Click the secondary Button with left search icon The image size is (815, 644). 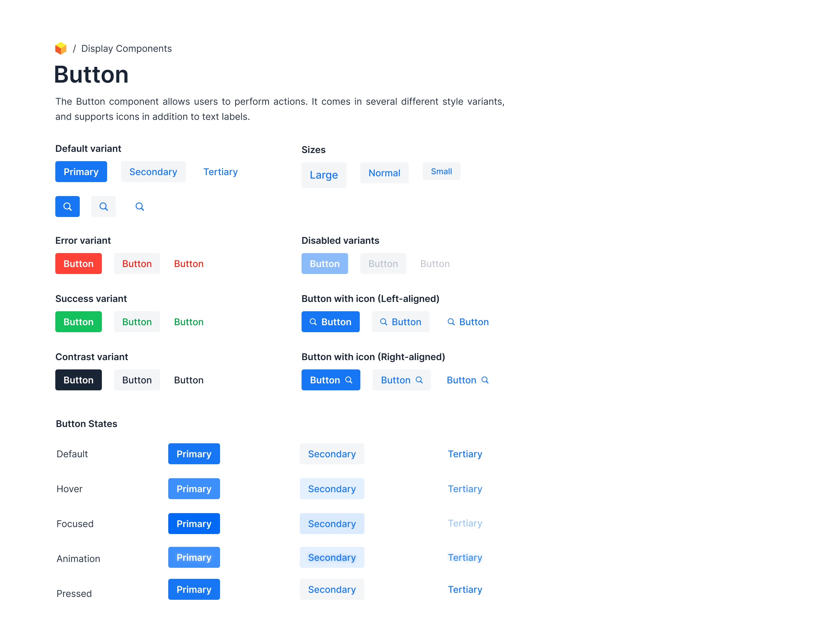(x=400, y=322)
